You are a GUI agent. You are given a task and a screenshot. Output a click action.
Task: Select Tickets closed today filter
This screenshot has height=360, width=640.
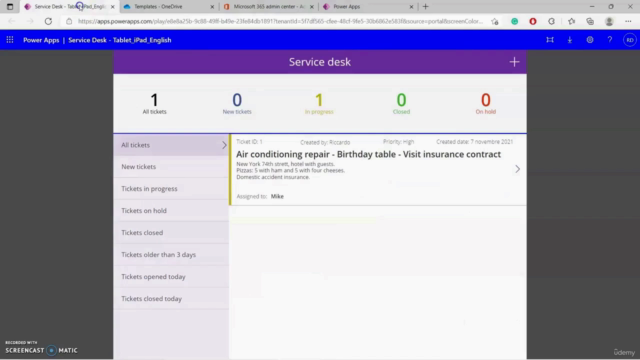tap(171, 299)
